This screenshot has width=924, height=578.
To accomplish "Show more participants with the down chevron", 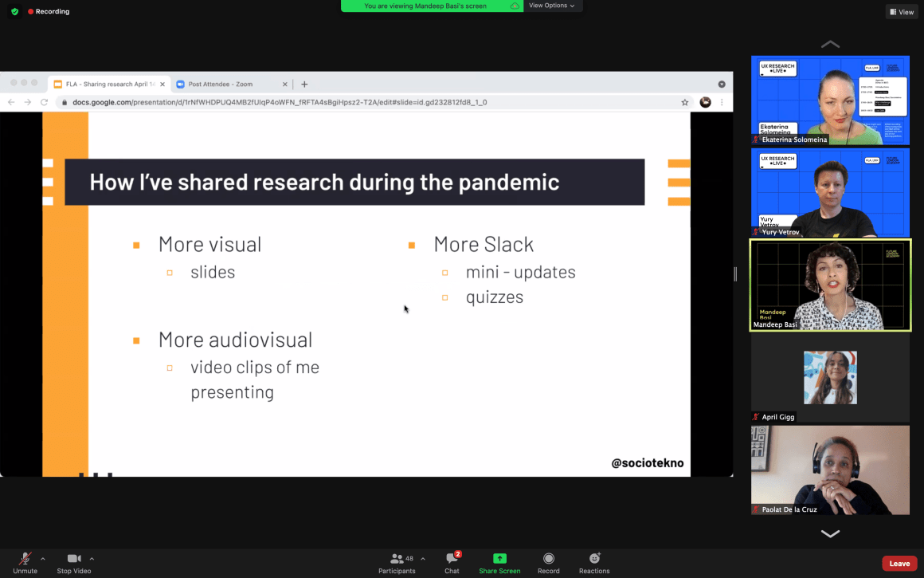I will click(x=830, y=534).
